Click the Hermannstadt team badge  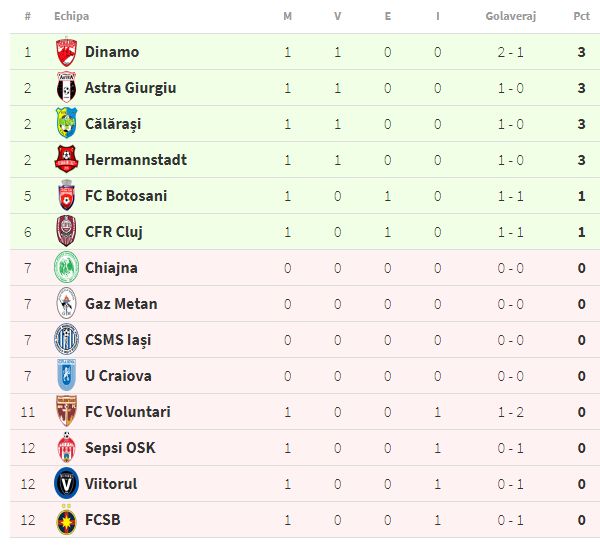66,160
